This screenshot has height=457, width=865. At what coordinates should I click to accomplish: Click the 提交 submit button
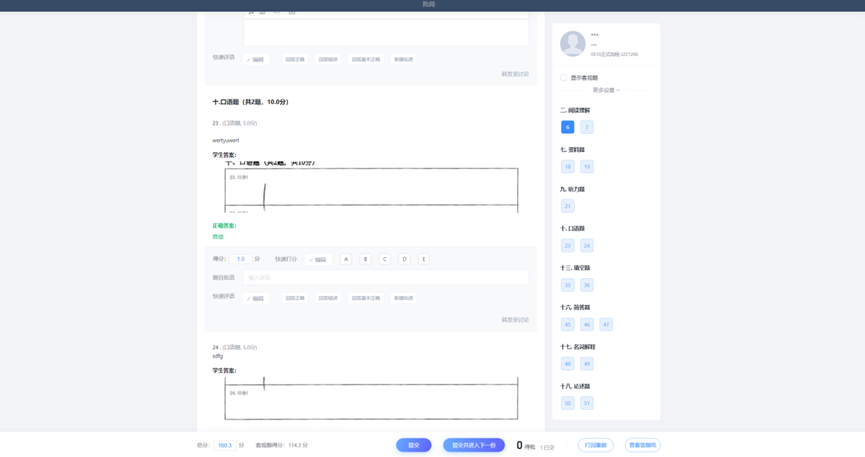coord(413,445)
